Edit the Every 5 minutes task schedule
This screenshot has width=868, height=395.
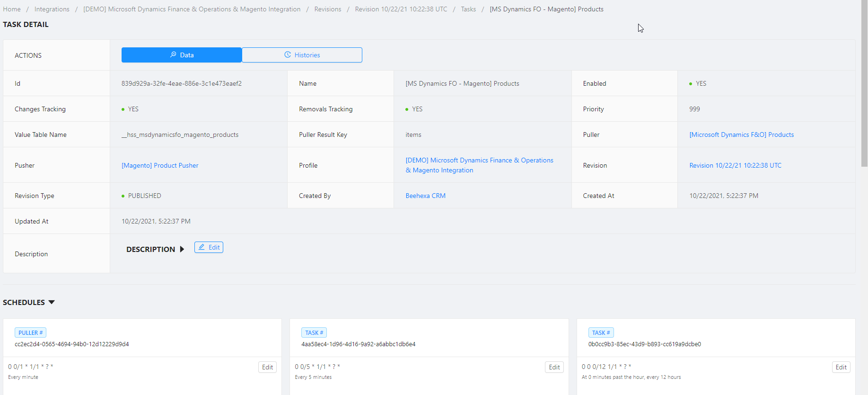point(554,367)
